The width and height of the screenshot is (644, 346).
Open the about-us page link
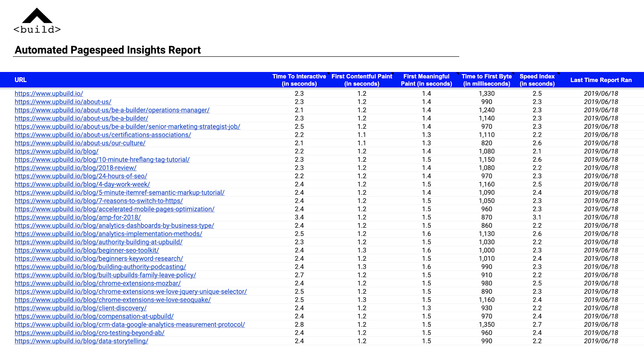[63, 102]
